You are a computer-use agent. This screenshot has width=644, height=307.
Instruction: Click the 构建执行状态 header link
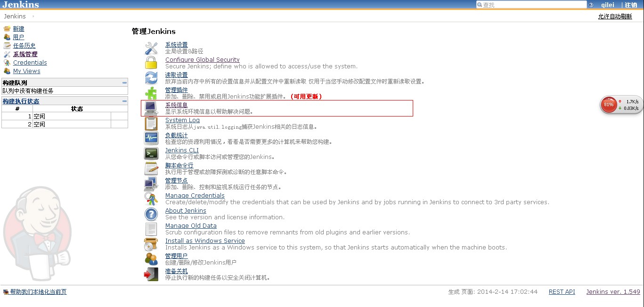point(21,101)
